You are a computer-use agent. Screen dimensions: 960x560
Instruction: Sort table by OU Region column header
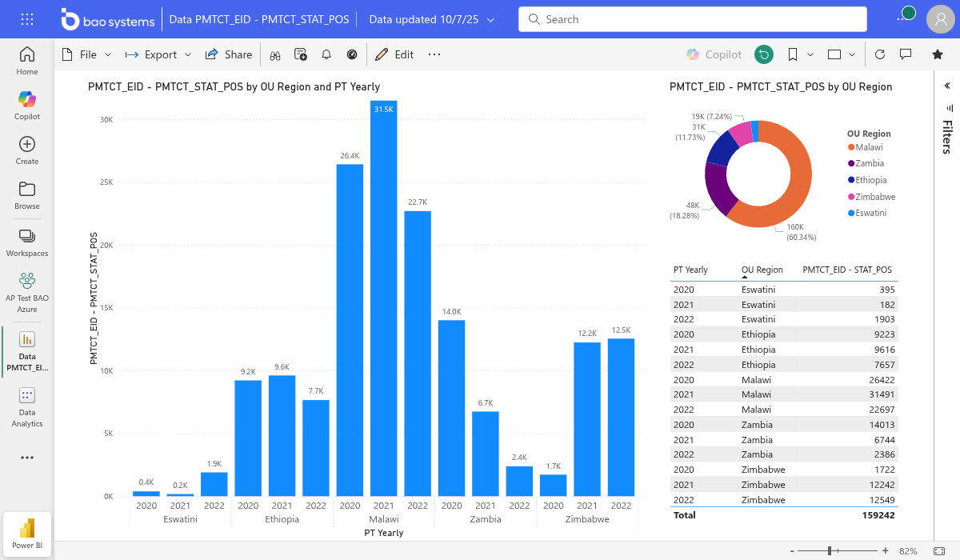[x=762, y=270]
